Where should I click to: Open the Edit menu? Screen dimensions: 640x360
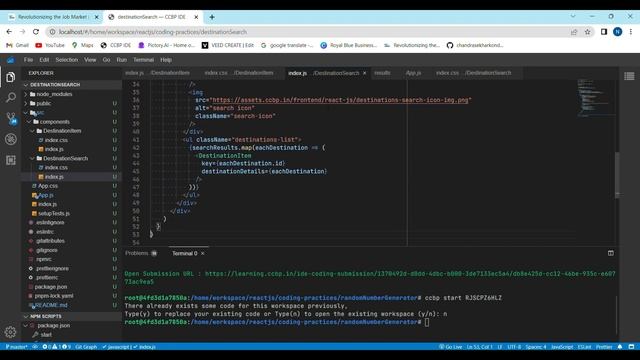(44, 60)
